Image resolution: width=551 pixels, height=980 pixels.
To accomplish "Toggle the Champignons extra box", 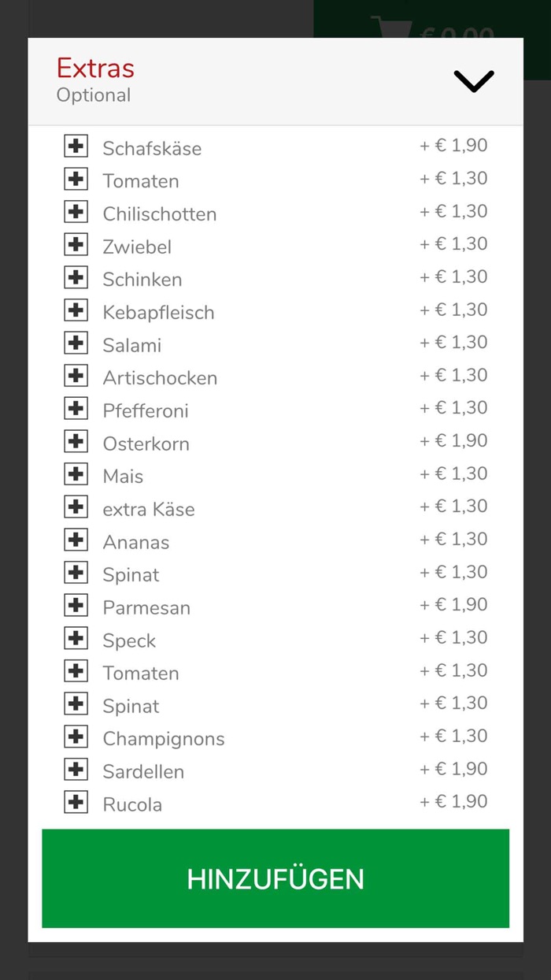I will 76,737.
